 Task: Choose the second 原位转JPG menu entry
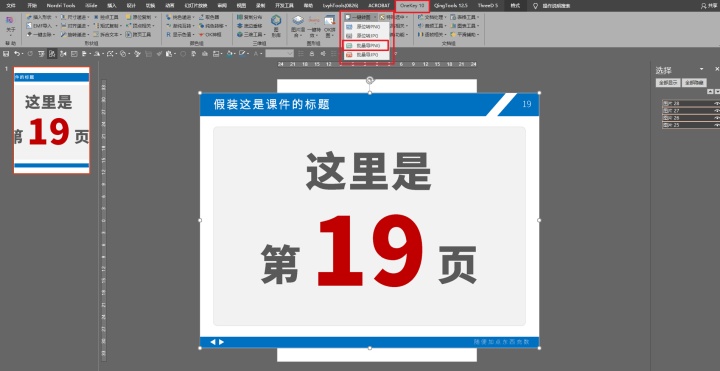tap(366, 35)
